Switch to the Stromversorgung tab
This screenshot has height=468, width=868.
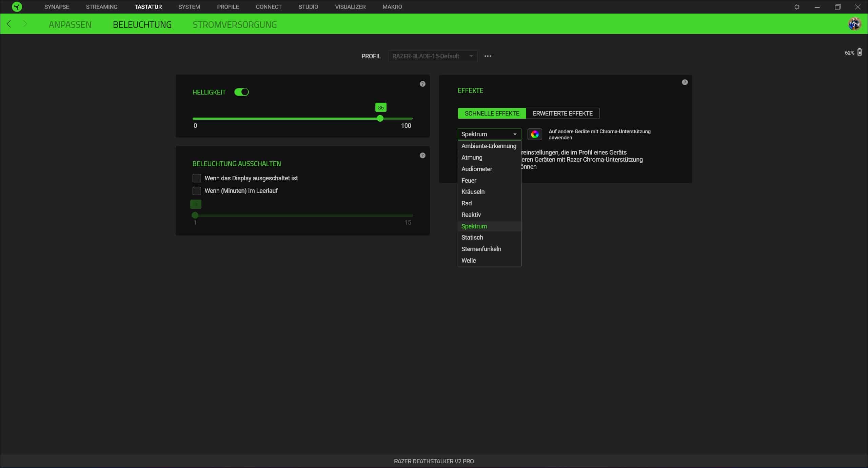coord(235,25)
